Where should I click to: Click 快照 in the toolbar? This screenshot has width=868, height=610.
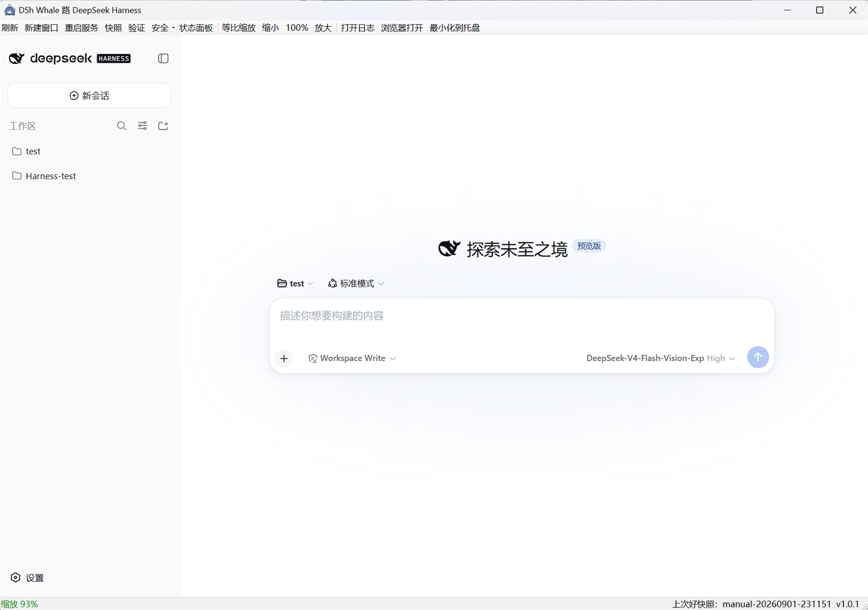pyautogui.click(x=113, y=28)
